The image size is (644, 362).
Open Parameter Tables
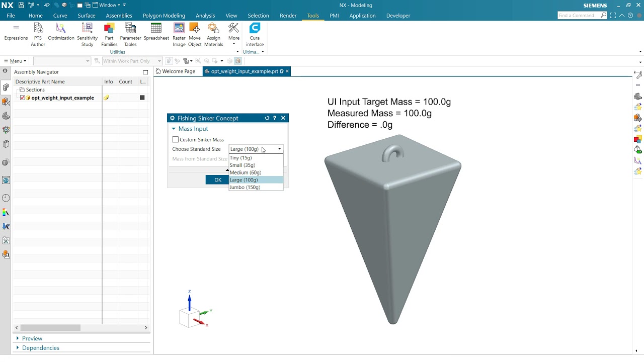coord(130,35)
